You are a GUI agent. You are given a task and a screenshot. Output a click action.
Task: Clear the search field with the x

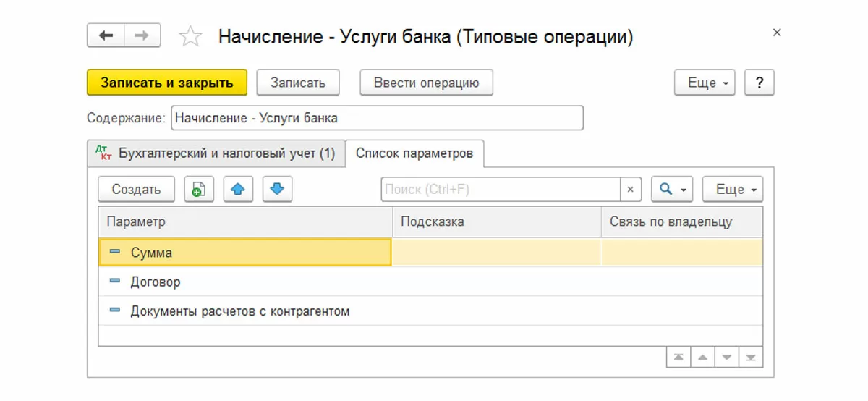click(x=630, y=190)
